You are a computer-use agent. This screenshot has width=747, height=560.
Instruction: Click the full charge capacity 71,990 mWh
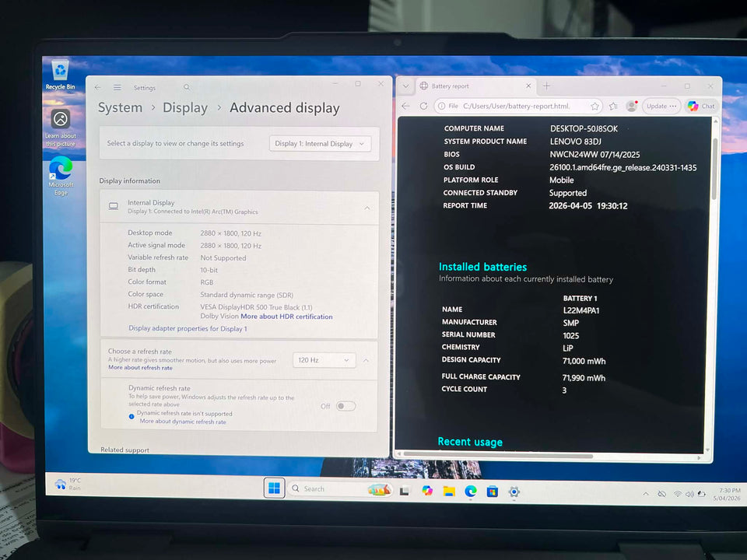[584, 378]
